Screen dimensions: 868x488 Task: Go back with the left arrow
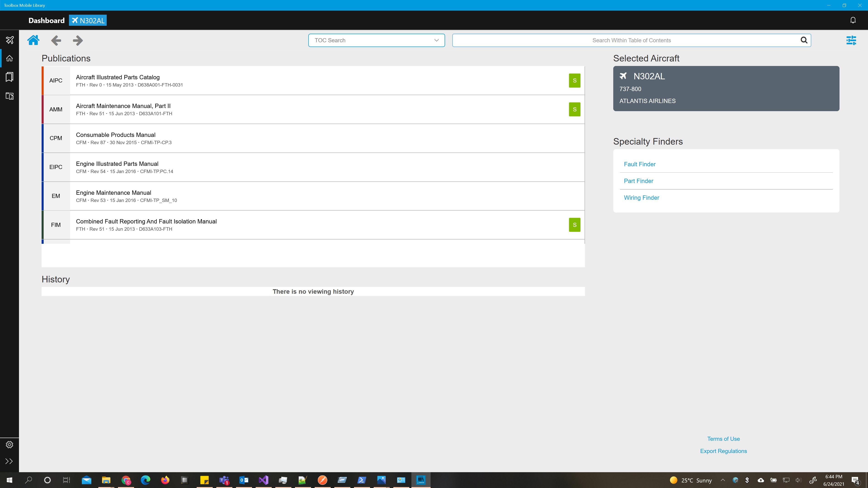pos(56,40)
